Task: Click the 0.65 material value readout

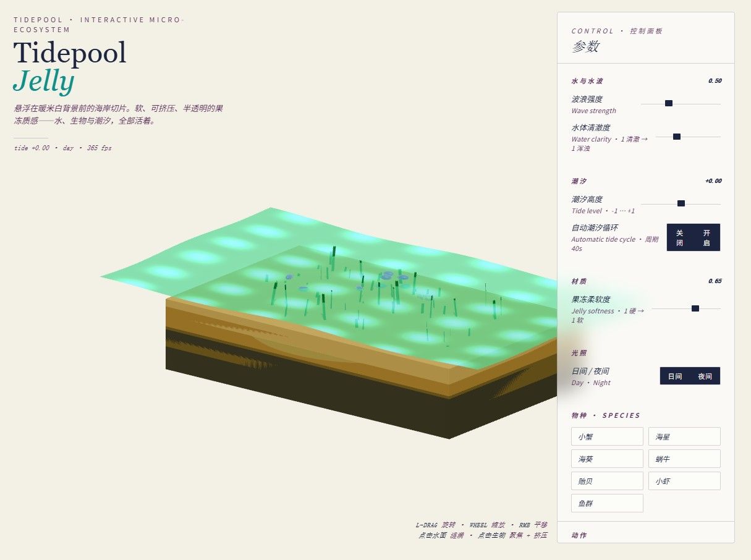Action: point(715,281)
